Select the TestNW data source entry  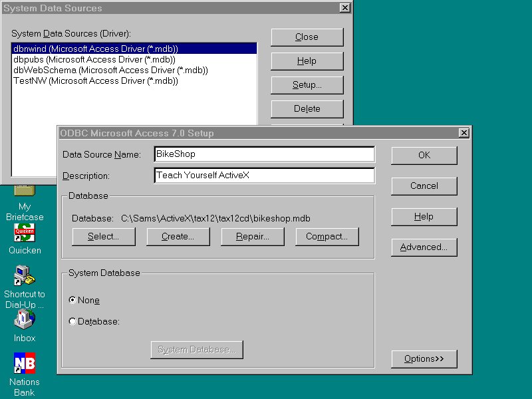96,80
